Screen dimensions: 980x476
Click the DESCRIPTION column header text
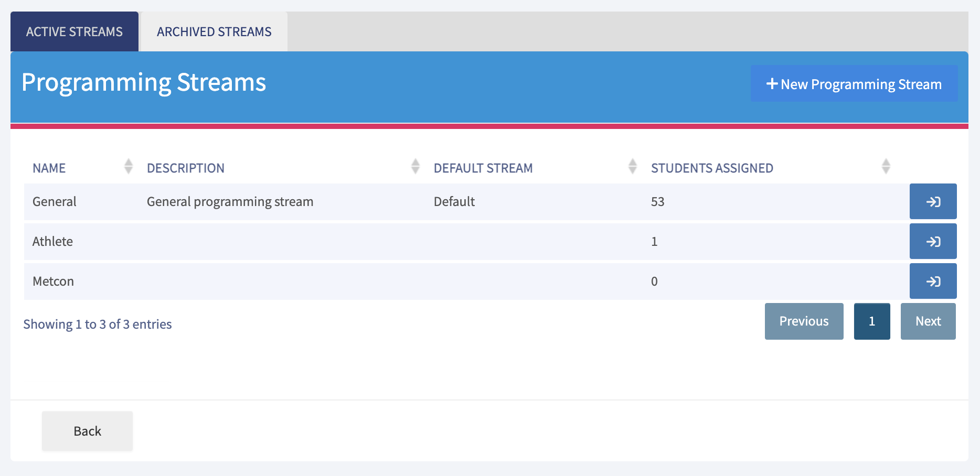click(x=186, y=168)
